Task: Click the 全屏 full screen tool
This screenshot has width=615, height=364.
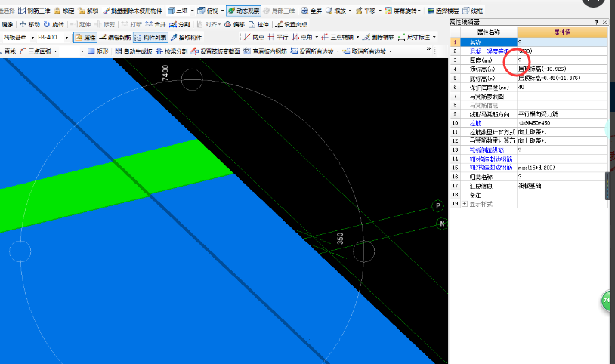Action: point(311,11)
